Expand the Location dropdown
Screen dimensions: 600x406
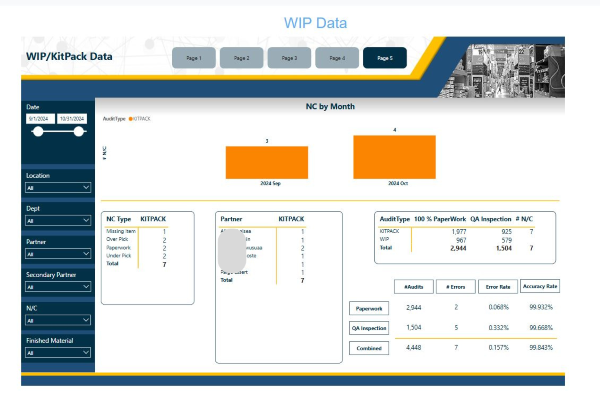pyautogui.click(x=58, y=188)
